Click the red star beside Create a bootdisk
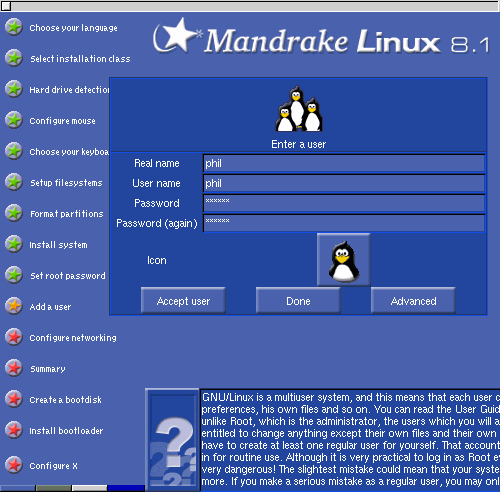This screenshot has width=500, height=492. tap(14, 399)
